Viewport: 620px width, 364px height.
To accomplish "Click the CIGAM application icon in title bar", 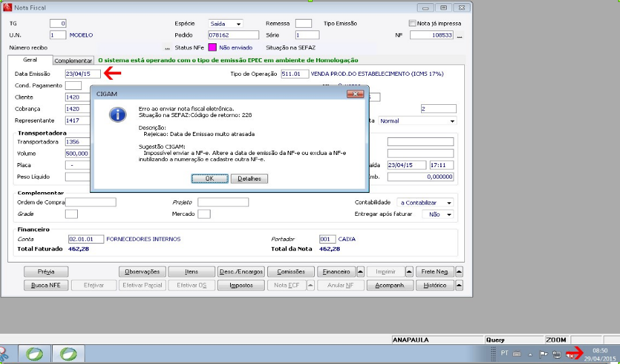I will point(7,7).
